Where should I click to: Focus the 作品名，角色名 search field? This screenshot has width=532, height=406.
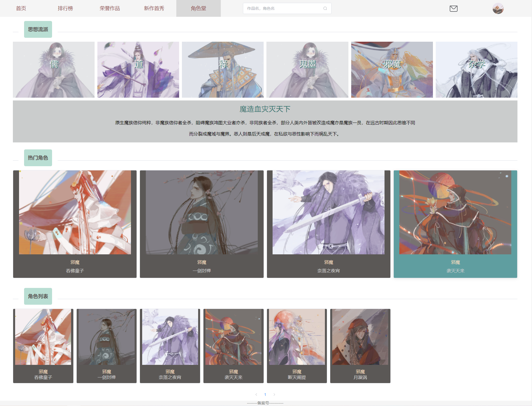point(287,8)
